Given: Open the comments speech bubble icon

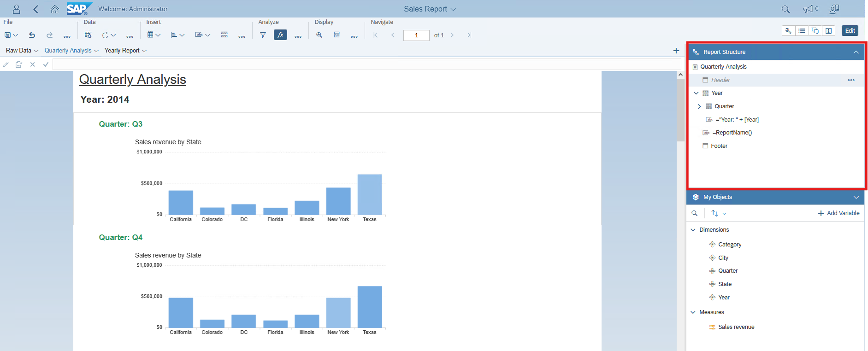Looking at the screenshot, I should pos(815,31).
